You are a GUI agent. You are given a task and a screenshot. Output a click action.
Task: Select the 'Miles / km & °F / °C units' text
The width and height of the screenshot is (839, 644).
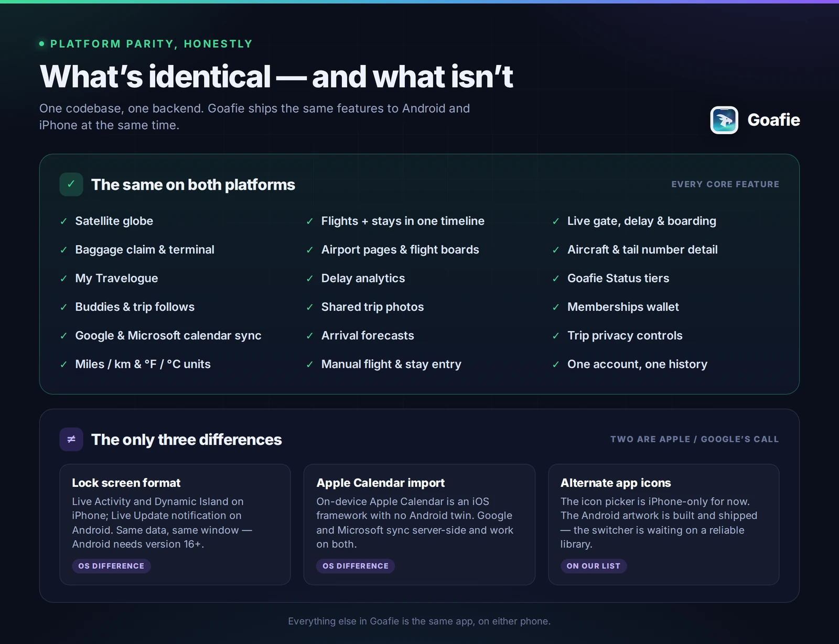[143, 364]
